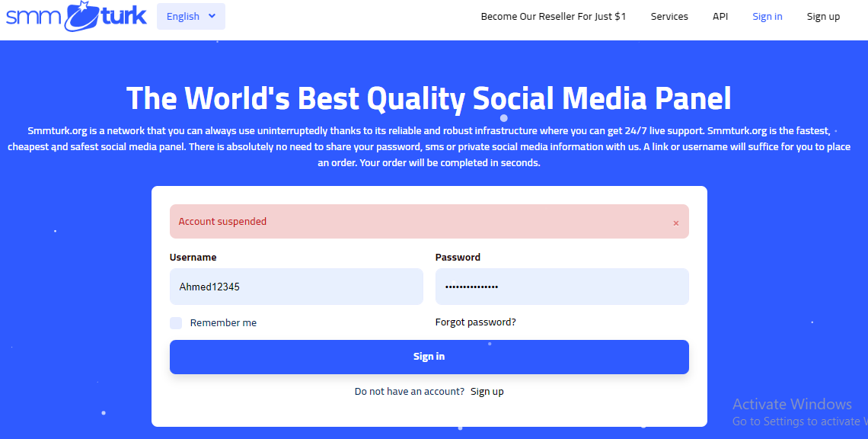The width and height of the screenshot is (868, 439).
Task: Click the Password field label
Action: point(458,257)
